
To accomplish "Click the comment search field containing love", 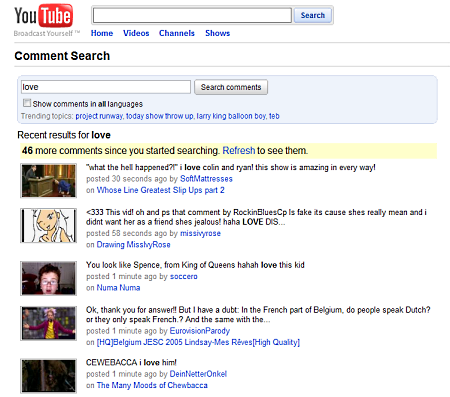I will tap(106, 87).
